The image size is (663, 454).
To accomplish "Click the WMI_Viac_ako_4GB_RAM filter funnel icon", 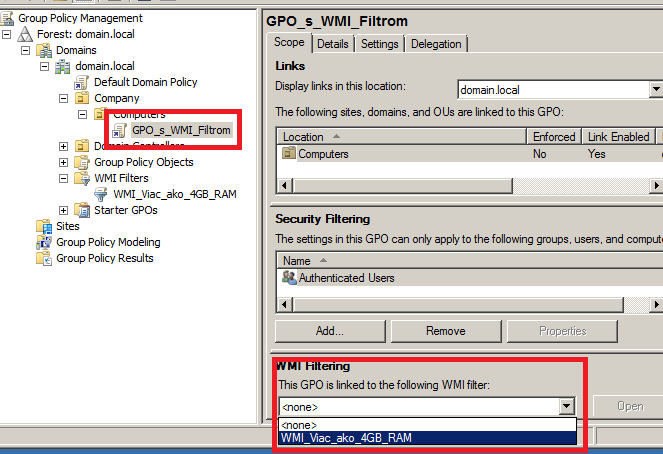I will tap(101, 194).
